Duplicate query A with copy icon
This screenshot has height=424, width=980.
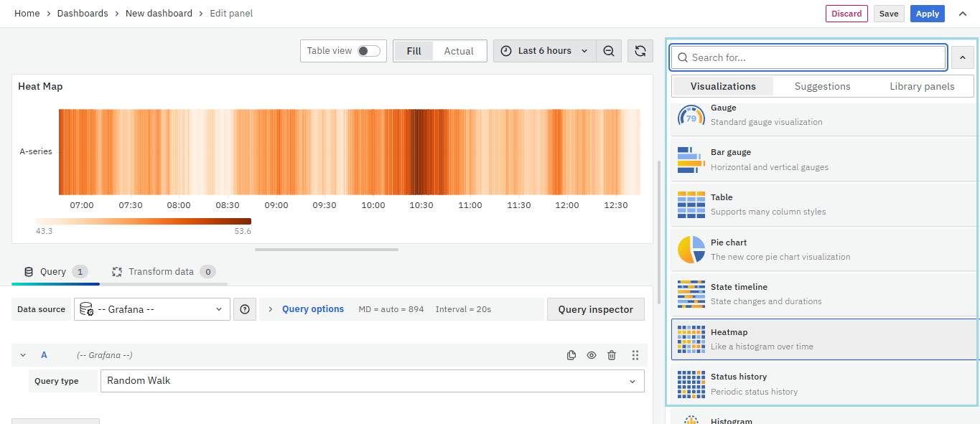571,355
